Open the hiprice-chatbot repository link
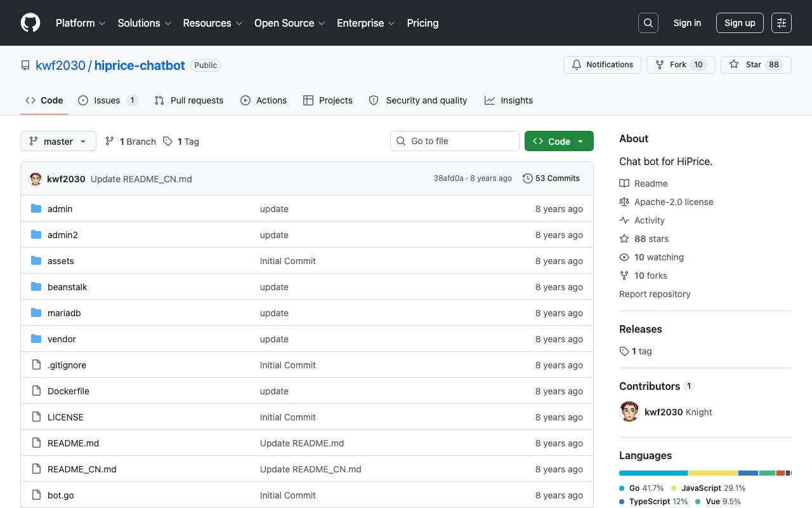The image size is (812, 508). click(x=140, y=65)
